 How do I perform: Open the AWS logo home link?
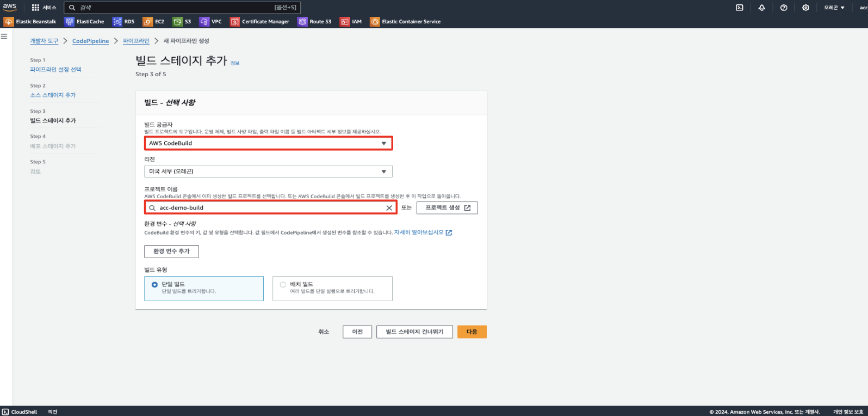[x=10, y=7]
